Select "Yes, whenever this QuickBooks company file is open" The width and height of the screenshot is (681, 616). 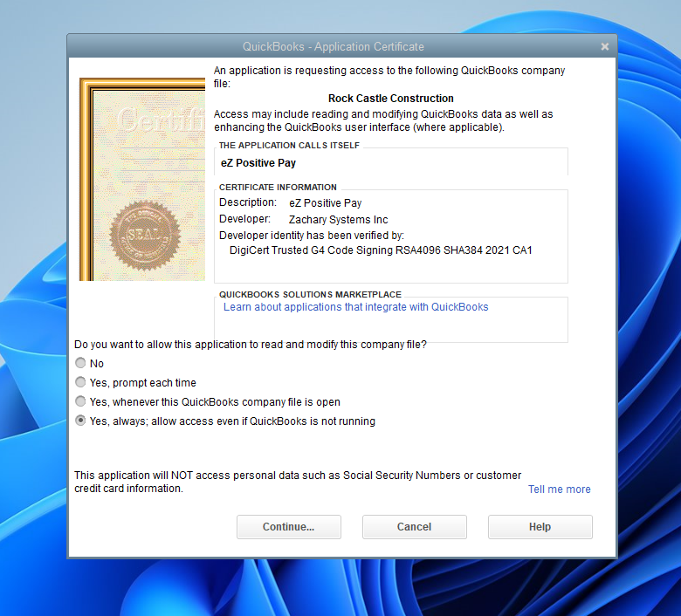click(x=81, y=402)
